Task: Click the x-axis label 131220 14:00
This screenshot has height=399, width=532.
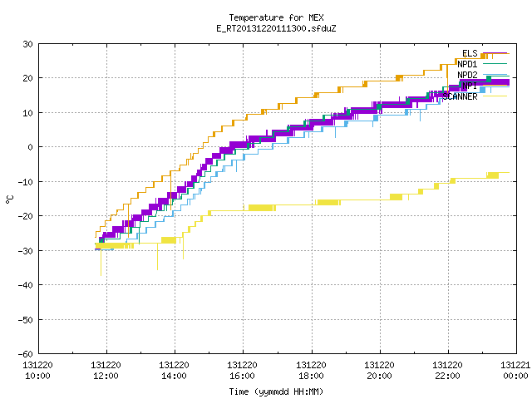Action: pos(174,371)
